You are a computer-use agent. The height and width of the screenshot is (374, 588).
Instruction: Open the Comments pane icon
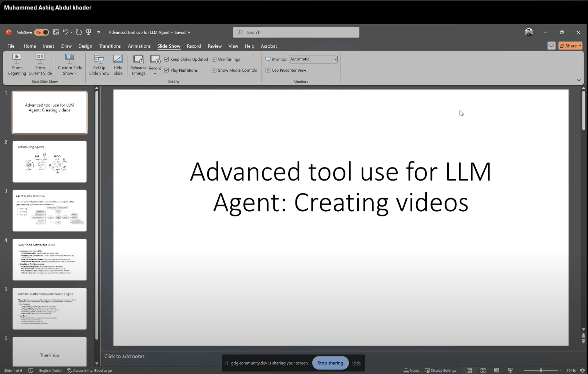click(551, 46)
